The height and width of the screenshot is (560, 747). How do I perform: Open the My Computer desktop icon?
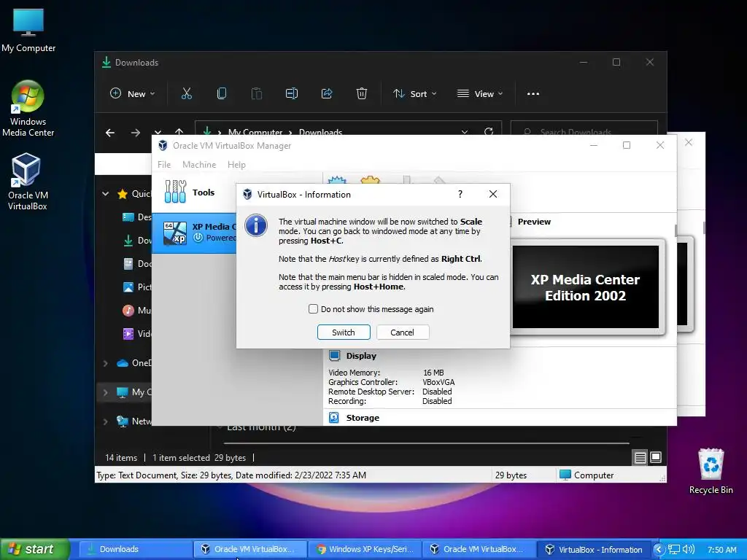coord(28,31)
